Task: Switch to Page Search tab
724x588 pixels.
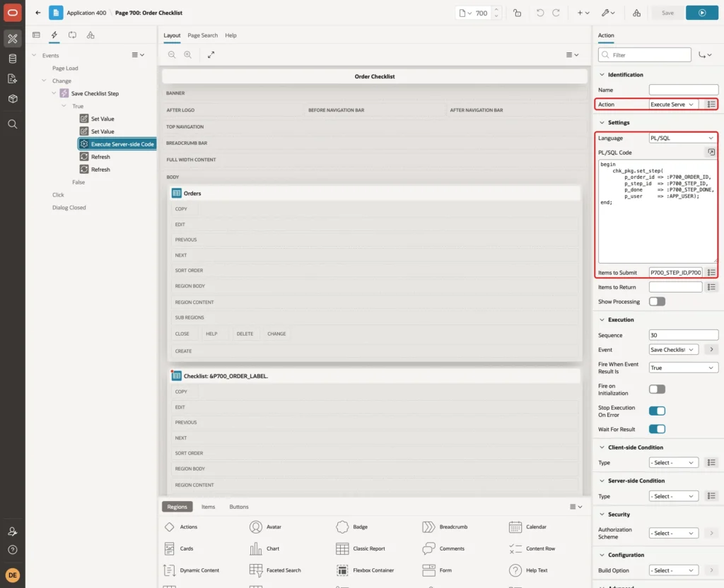Action: tap(202, 35)
